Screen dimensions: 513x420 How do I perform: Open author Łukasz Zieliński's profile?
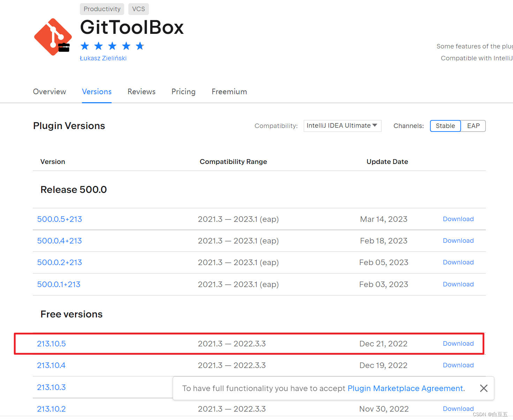coord(103,58)
